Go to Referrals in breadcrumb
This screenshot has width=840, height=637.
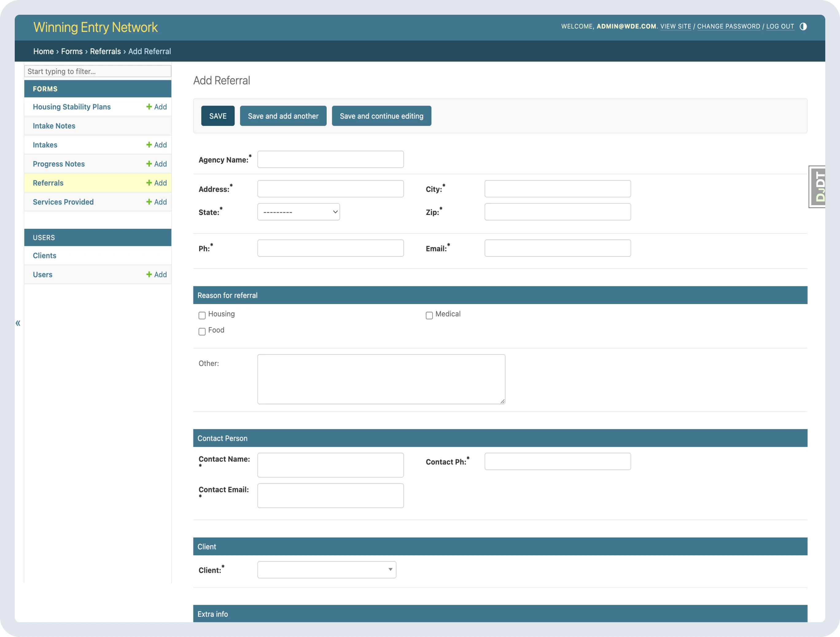pyautogui.click(x=105, y=51)
